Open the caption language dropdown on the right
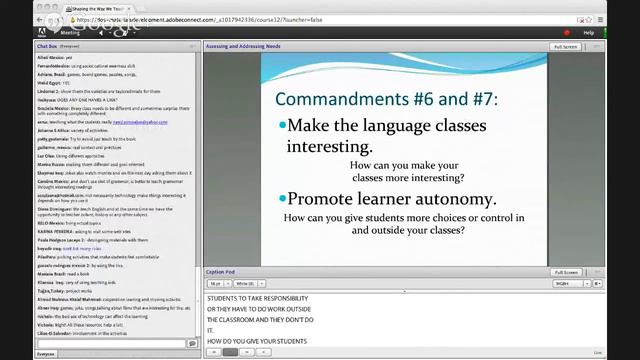Image resolution: width=640 pixels, height=360 pixels. click(572, 283)
